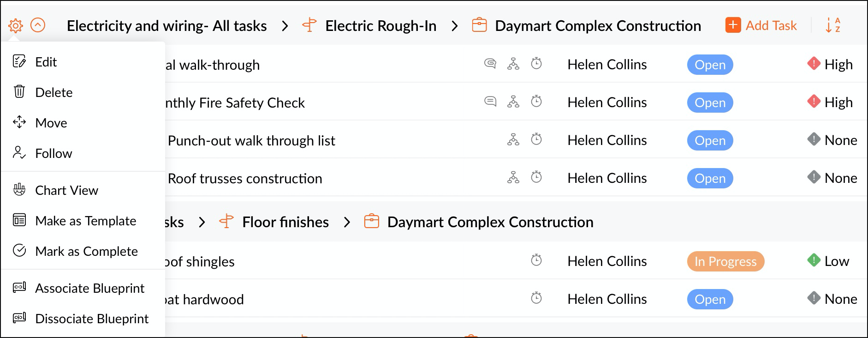
Task: Click the timer icon on hardwood task row
Action: tap(536, 298)
